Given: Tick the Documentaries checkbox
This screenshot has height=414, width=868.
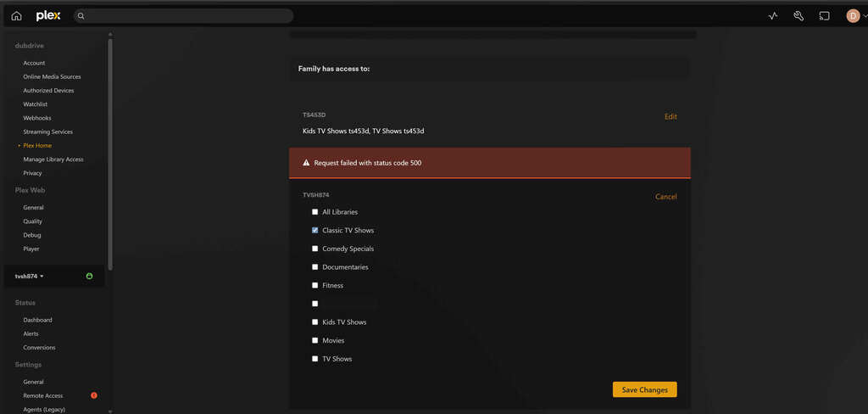Looking at the screenshot, I should click(x=315, y=266).
